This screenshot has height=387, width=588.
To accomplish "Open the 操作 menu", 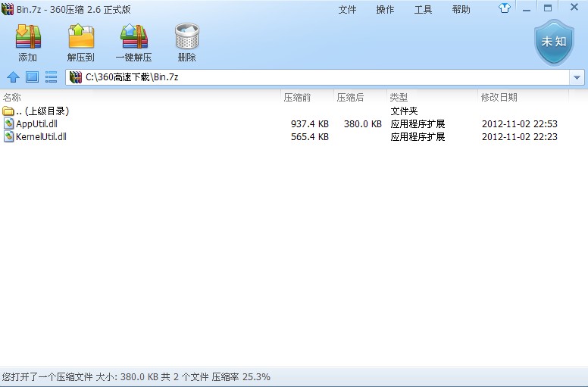I will tap(385, 9).
